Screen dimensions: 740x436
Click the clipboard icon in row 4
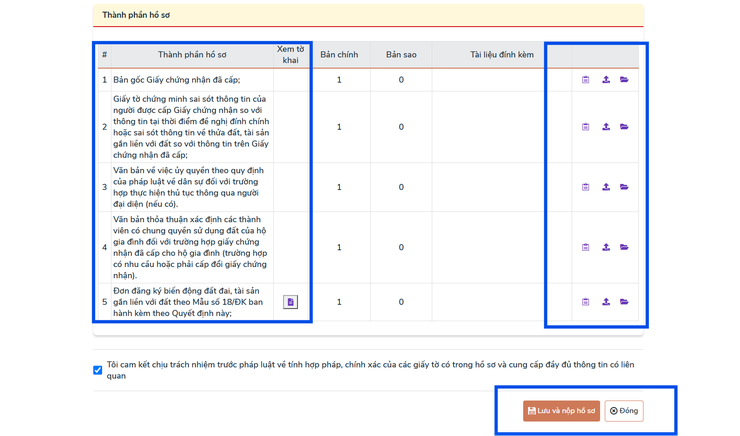(x=585, y=247)
